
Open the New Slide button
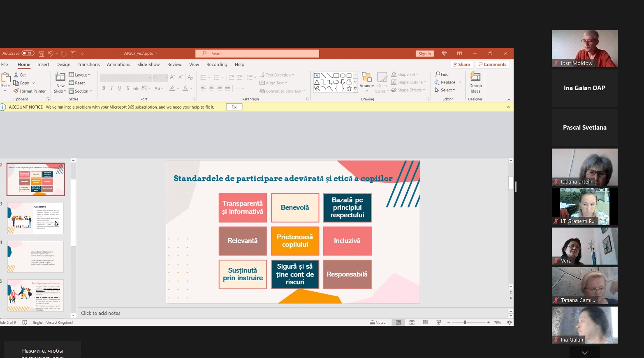[60, 83]
